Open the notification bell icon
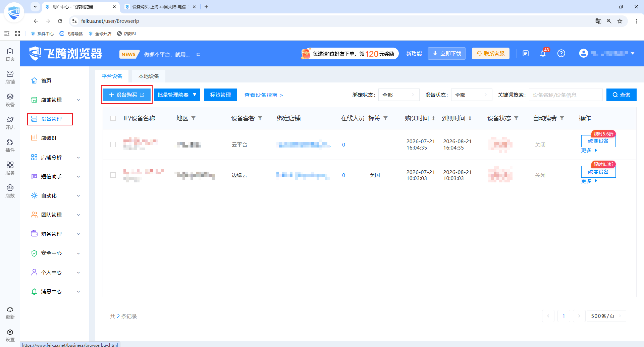 543,53
